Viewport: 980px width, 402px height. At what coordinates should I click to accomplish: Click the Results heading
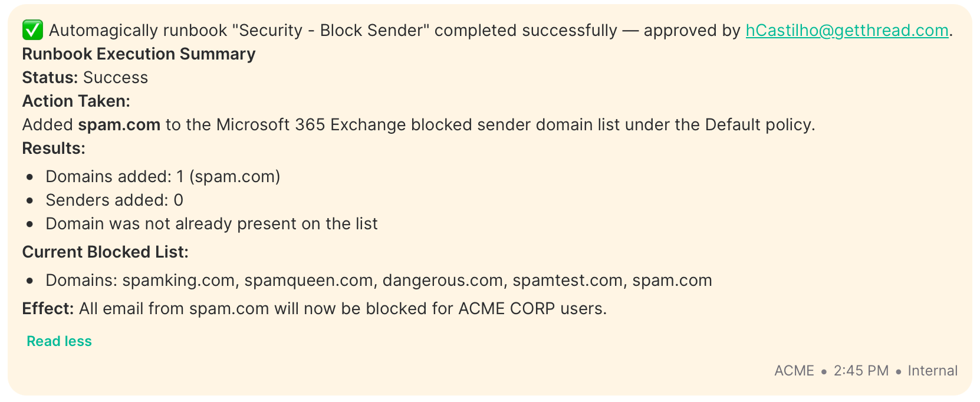click(54, 148)
